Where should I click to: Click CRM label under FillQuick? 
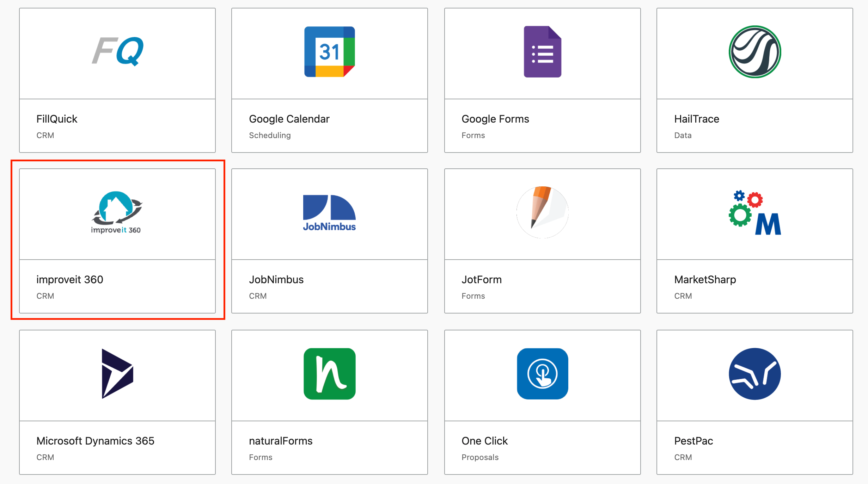[x=45, y=135]
